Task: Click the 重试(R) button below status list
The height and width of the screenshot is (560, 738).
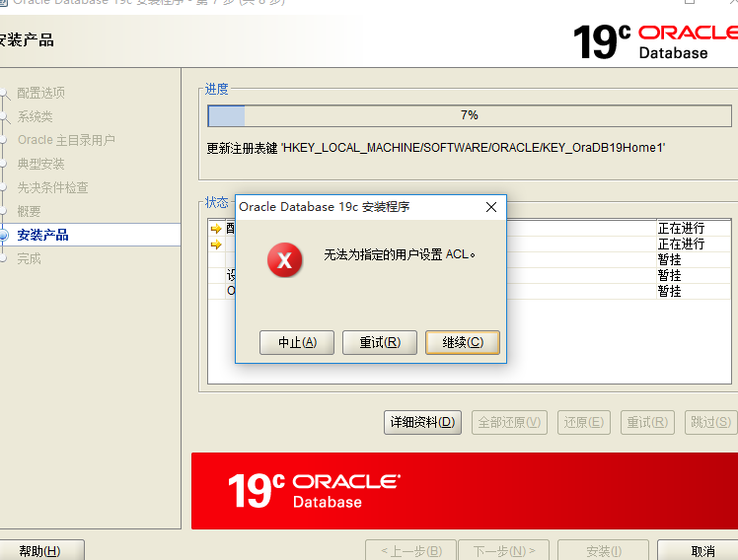Action: click(x=647, y=422)
